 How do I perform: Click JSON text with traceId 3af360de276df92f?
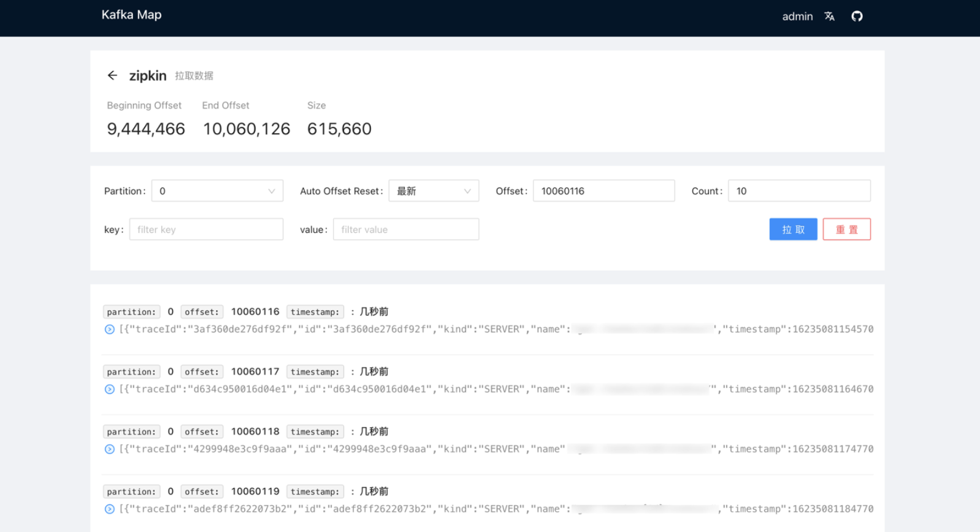point(496,329)
